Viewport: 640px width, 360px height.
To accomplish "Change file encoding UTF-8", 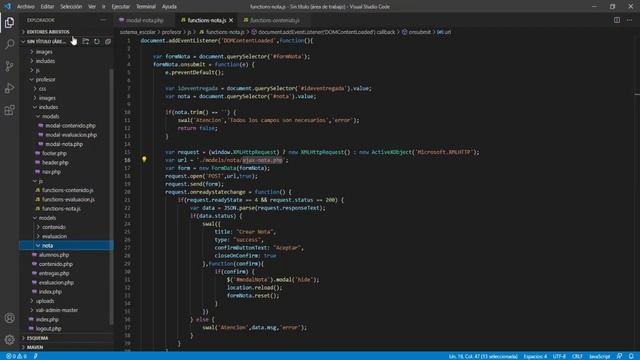I will [559, 356].
